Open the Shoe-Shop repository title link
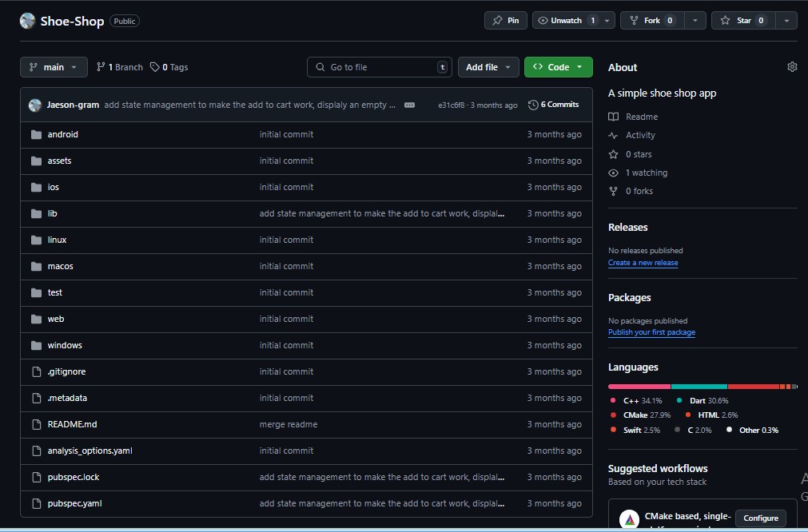 pyautogui.click(x=72, y=21)
